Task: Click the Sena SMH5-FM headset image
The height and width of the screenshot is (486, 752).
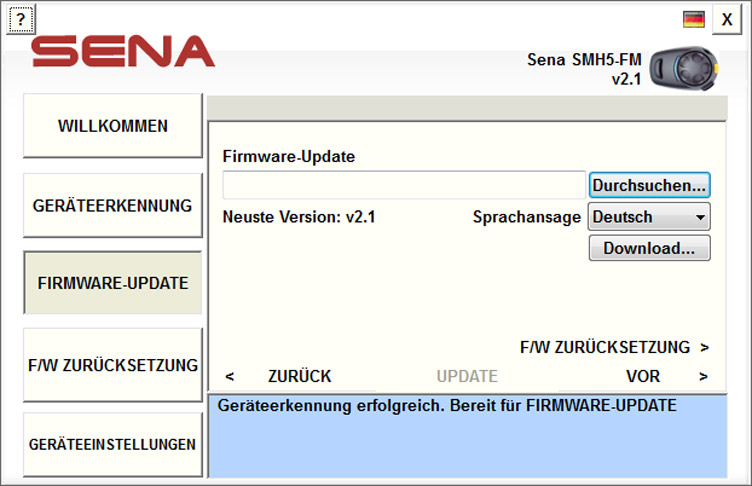Action: click(x=684, y=69)
